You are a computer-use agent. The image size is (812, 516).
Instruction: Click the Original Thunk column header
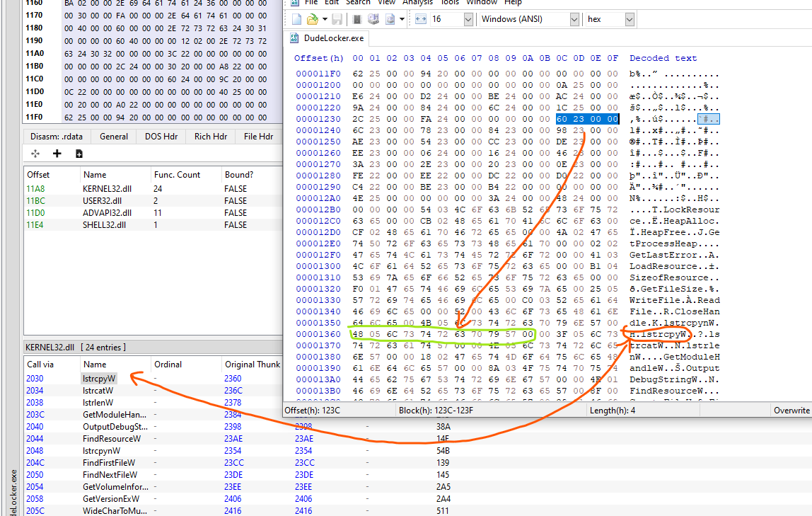tap(253, 365)
